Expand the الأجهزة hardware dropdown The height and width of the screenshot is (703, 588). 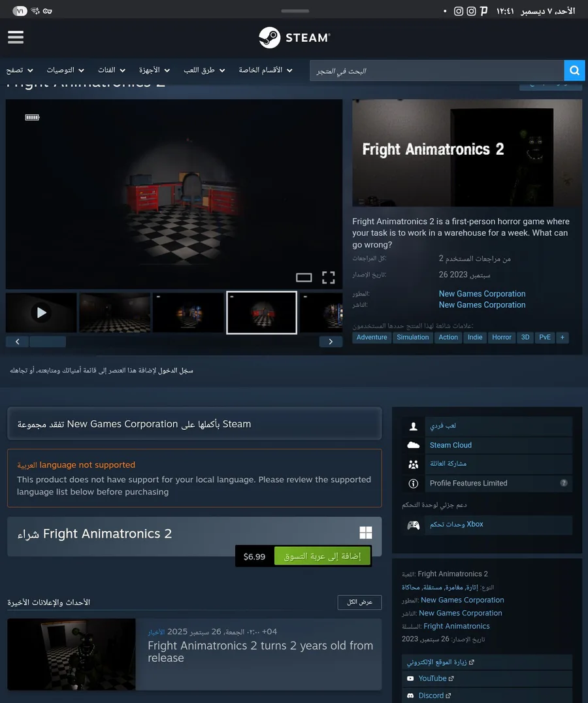(154, 71)
